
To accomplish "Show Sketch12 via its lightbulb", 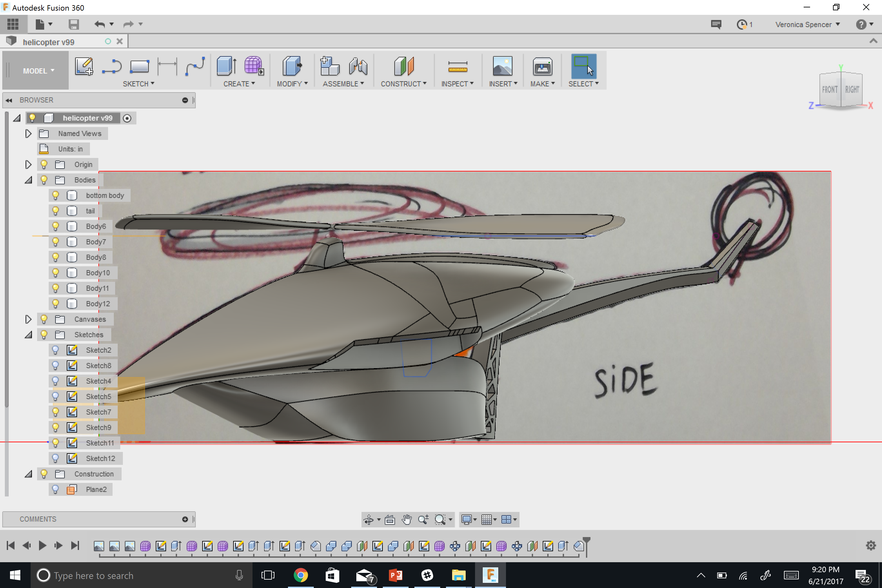I will (x=55, y=458).
